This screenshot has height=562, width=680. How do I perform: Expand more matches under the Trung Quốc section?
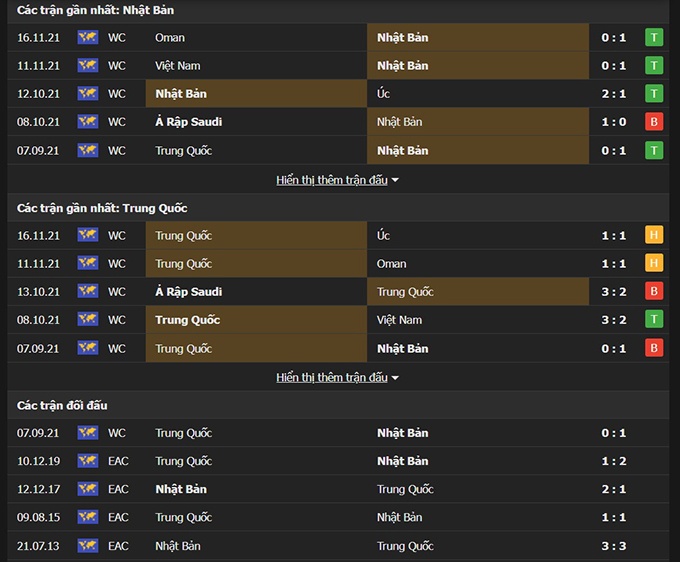pos(337,378)
